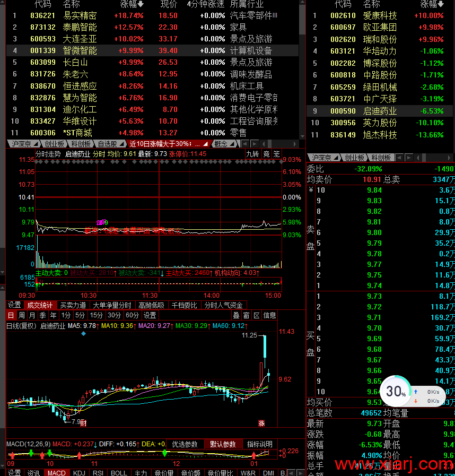The width and height of the screenshot is (455, 476).
Task: Switch indicator to W&R
Action: point(248,473)
